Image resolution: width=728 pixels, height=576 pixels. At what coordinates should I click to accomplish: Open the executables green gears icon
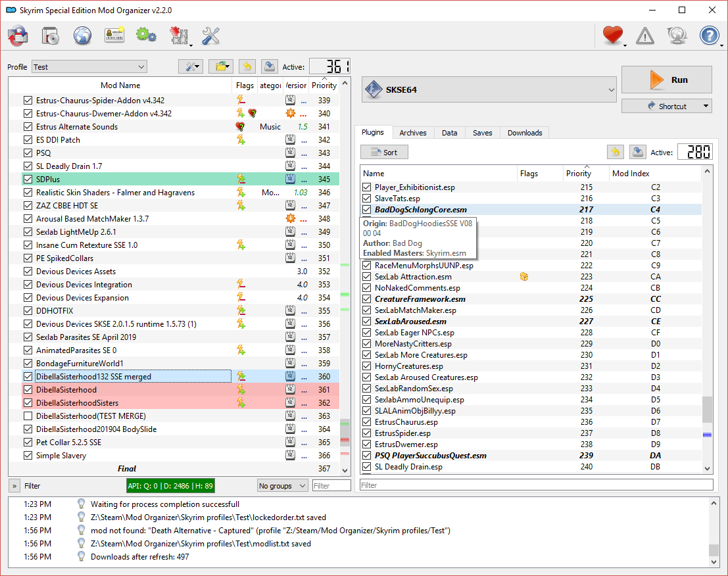(x=146, y=36)
